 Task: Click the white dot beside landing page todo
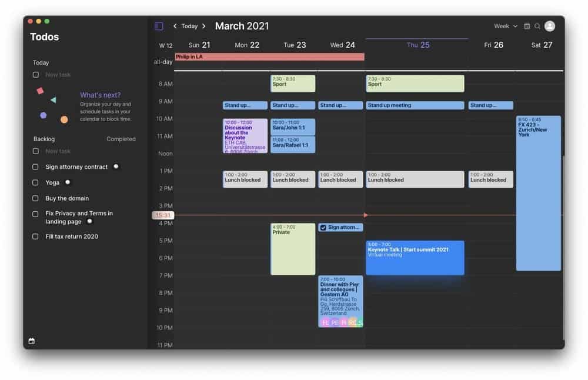pyautogui.click(x=89, y=221)
